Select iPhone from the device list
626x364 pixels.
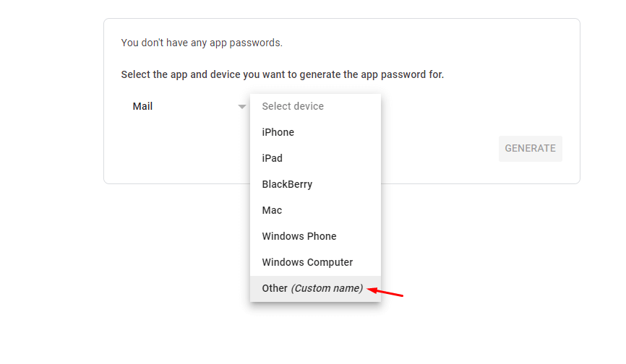[x=278, y=132]
